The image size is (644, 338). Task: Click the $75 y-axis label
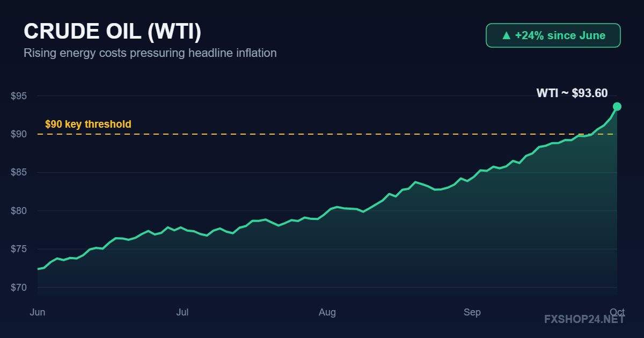19,249
